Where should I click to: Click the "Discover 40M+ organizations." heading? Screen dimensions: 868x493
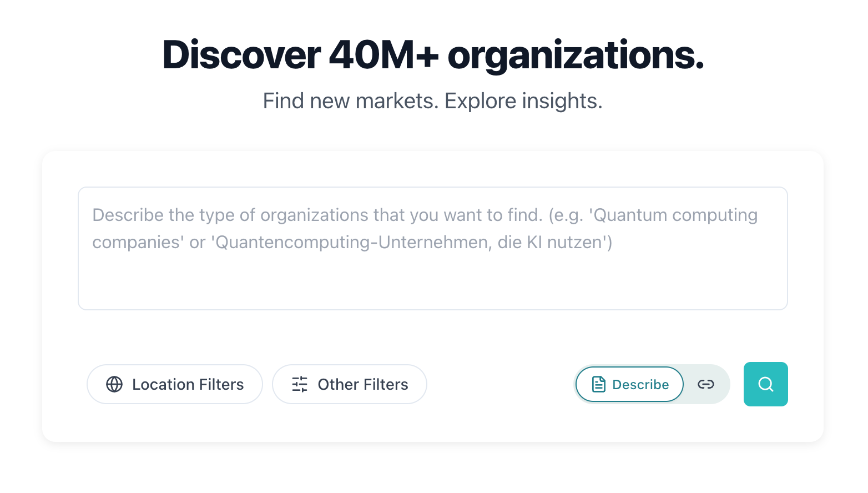[433, 55]
